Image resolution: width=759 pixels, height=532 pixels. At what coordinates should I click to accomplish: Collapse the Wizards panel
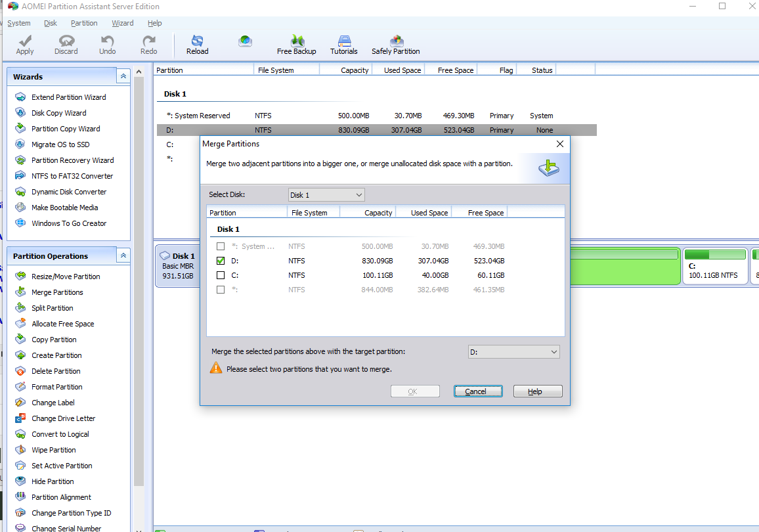[123, 76]
